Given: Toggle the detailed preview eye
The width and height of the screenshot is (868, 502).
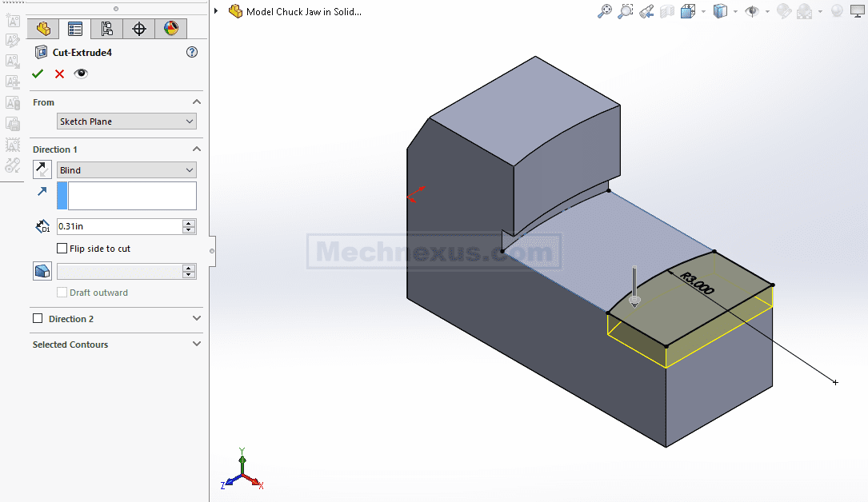Looking at the screenshot, I should pos(81,74).
